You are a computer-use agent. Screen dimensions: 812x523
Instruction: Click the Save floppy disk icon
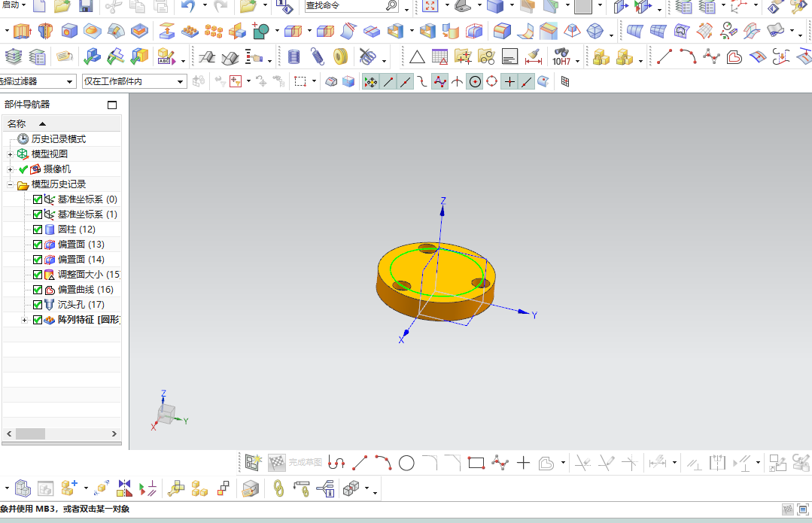coord(86,6)
